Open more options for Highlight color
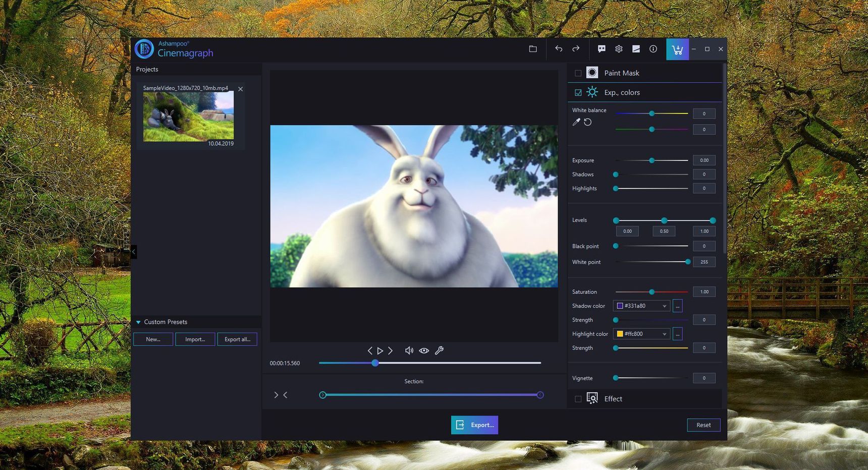The height and width of the screenshot is (470, 868). pos(678,334)
